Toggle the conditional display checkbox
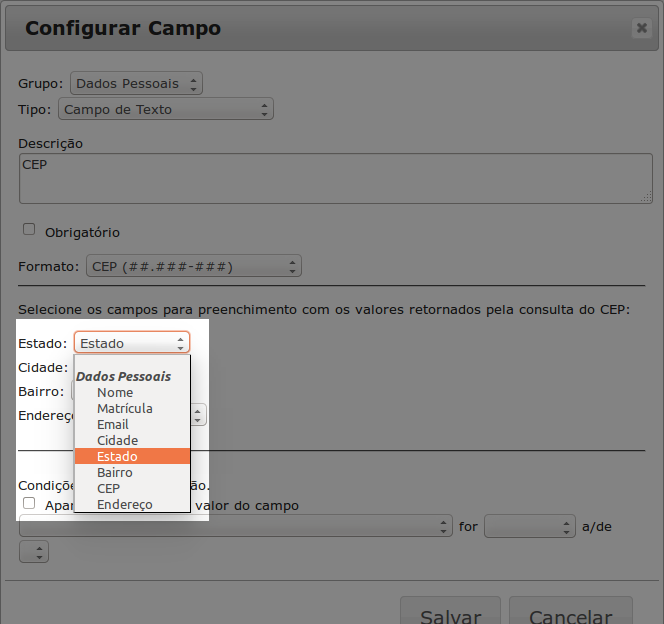This screenshot has height=624, width=664. pyautogui.click(x=29, y=504)
